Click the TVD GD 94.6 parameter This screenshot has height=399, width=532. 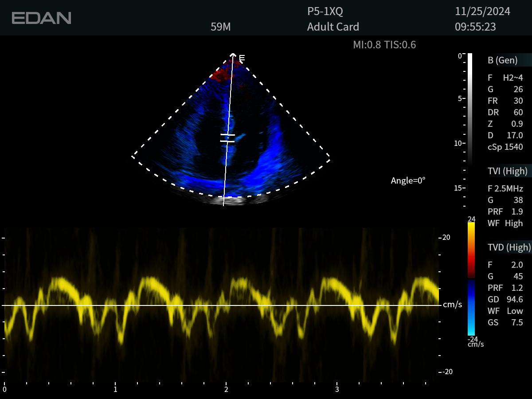point(505,300)
